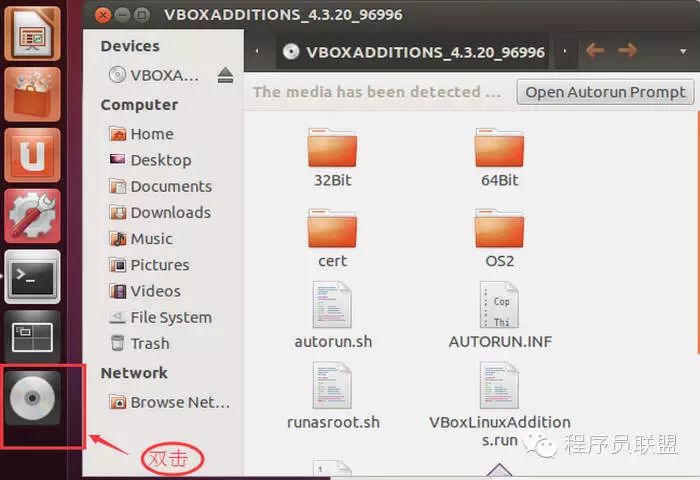The width and height of the screenshot is (700, 480).
Task: Launch Ubuntu Software Center shopping bag icon
Action: coord(32,95)
